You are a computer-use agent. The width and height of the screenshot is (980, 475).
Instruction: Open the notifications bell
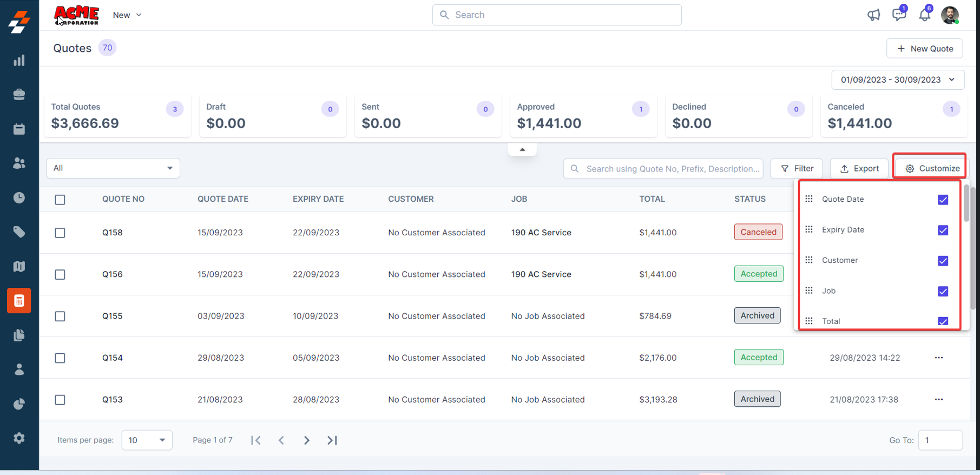(x=924, y=15)
